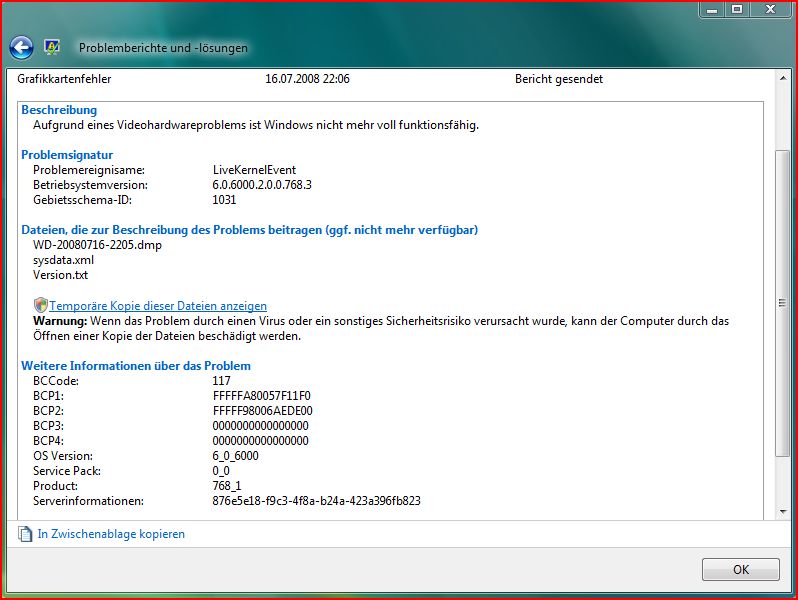798x600 pixels.
Task: Click the Weitere Informationen über das Problem heading
Action: tap(136, 366)
